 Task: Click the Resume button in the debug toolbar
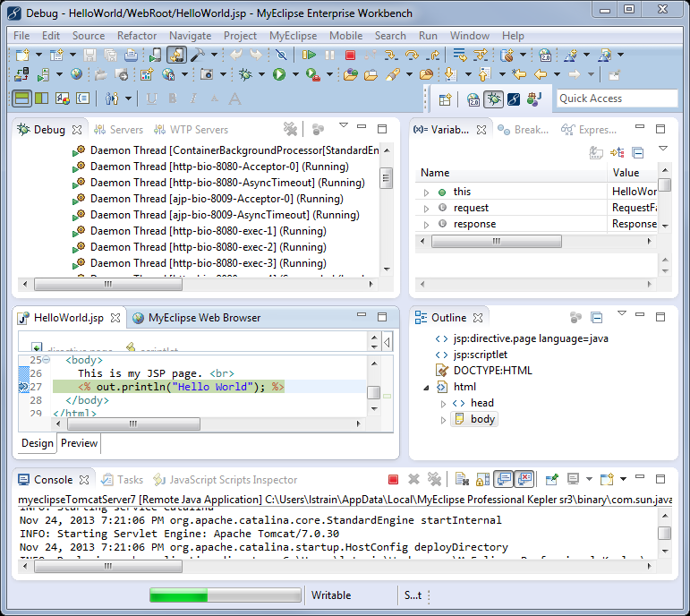click(x=309, y=55)
